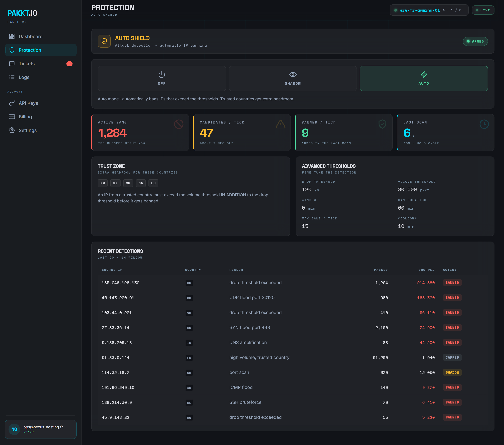Click the Settings gear icon
Image resolution: width=504 pixels, height=445 pixels.
[12, 130]
